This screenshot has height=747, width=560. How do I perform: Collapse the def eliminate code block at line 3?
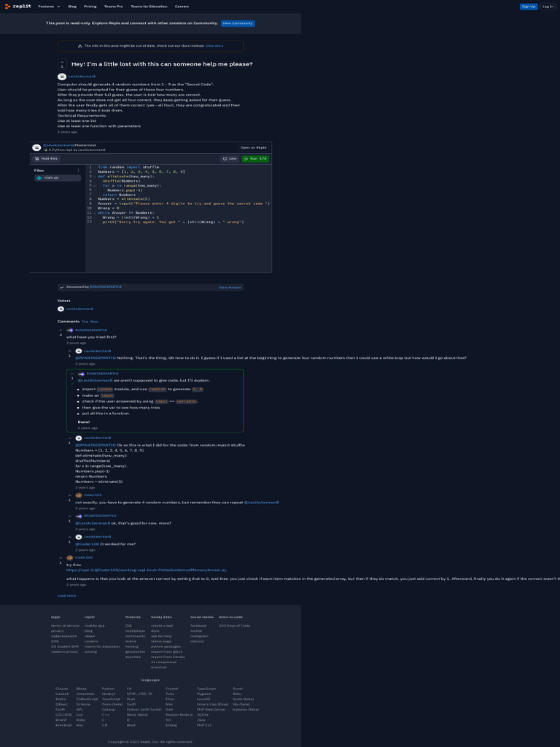point(94,177)
